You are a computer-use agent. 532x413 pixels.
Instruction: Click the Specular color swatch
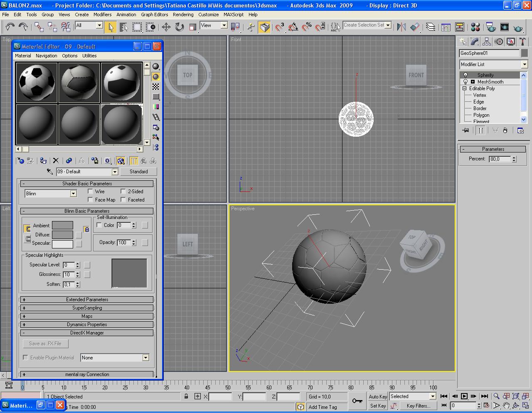click(x=62, y=244)
